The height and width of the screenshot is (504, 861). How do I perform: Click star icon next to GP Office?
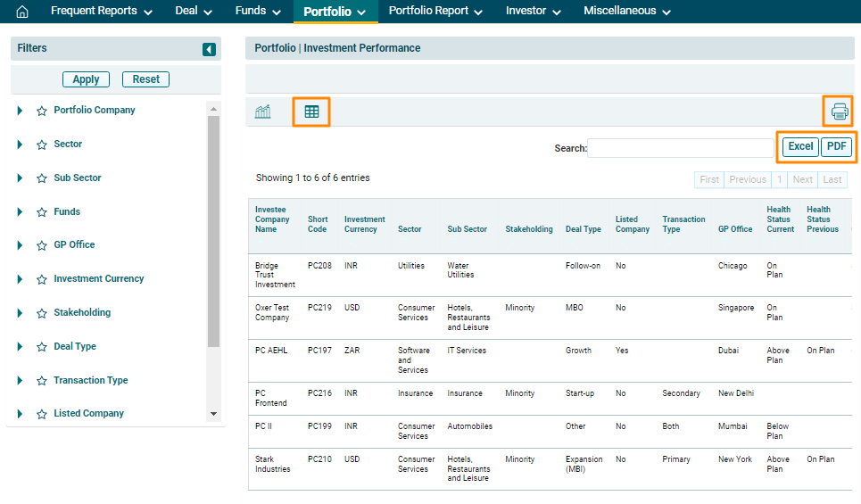point(41,245)
